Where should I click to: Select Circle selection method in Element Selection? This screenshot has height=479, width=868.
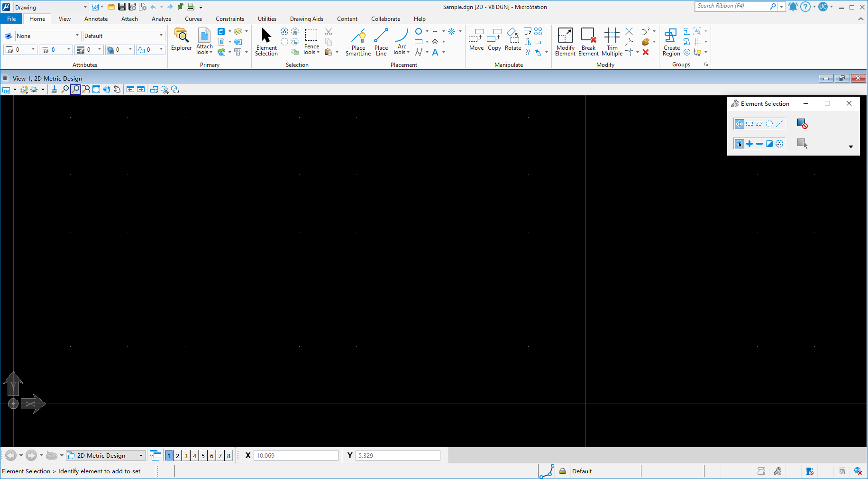769,124
